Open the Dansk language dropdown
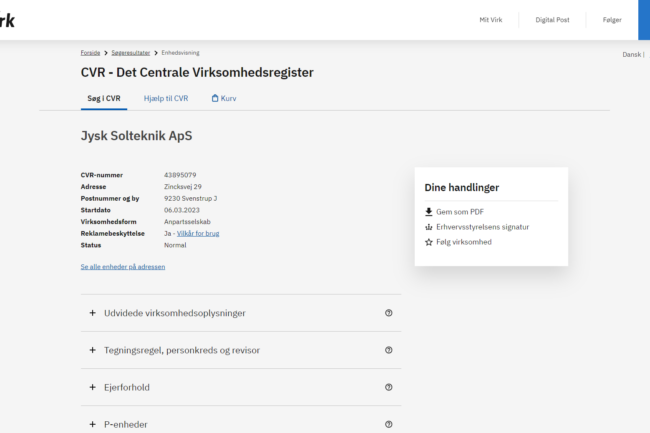Image resolution: width=650 pixels, height=433 pixels. click(x=633, y=54)
